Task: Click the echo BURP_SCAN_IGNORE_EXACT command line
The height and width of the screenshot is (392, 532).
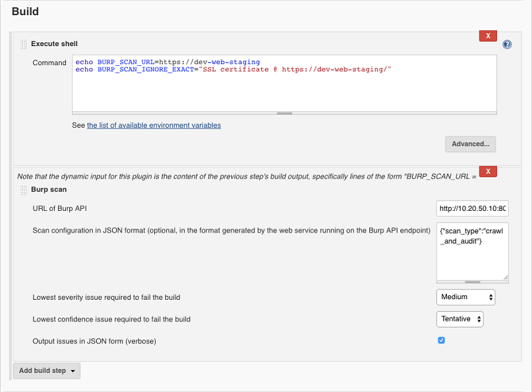Action: click(x=233, y=70)
